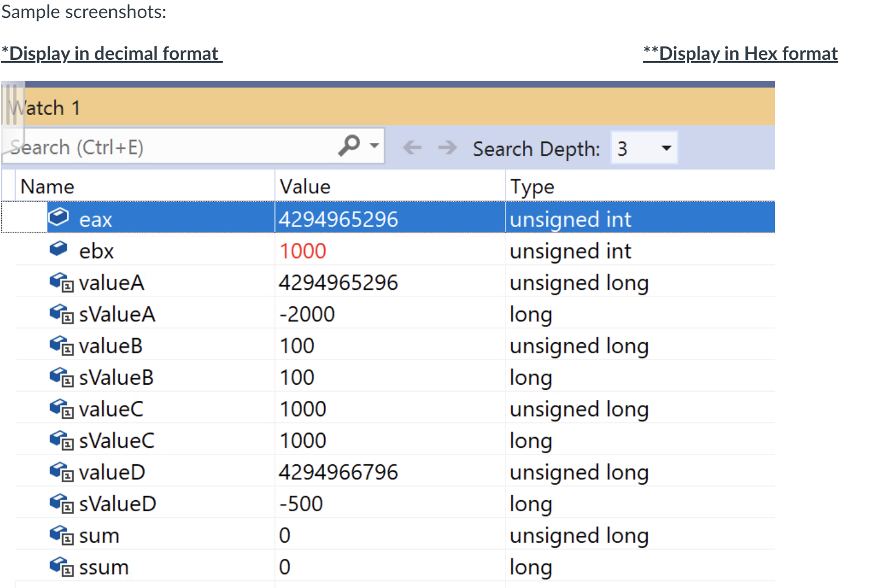Click the search magnifier icon
This screenshot has width=882, height=588.
click(350, 146)
